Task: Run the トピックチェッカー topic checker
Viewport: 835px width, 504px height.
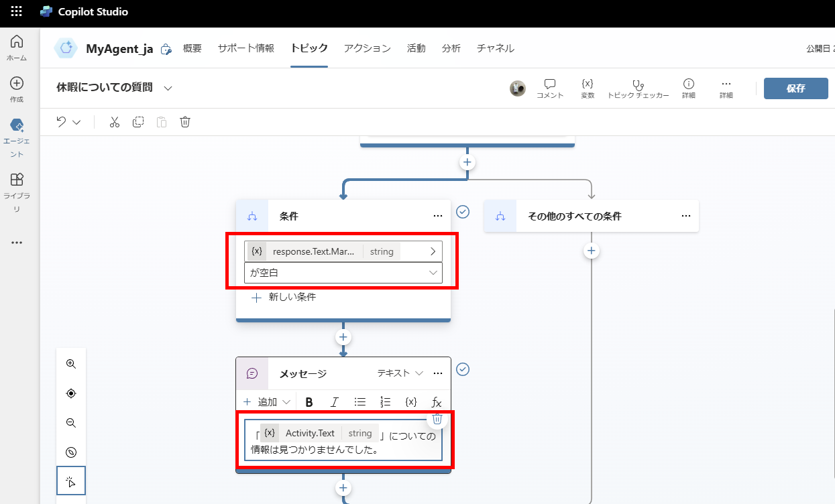Action: 637,88
